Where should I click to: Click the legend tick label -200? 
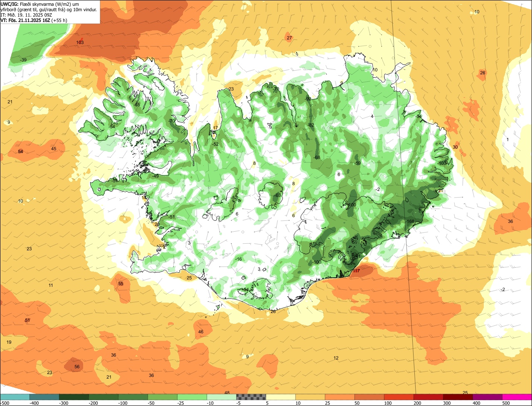93,403
